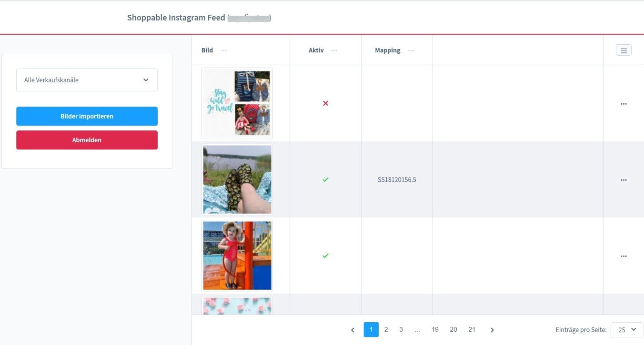644x345 pixels.
Task: Go to page 2
Action: pos(386,329)
